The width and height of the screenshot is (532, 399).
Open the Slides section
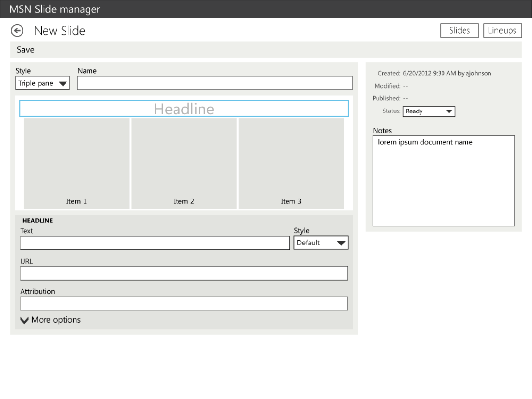[x=460, y=30]
